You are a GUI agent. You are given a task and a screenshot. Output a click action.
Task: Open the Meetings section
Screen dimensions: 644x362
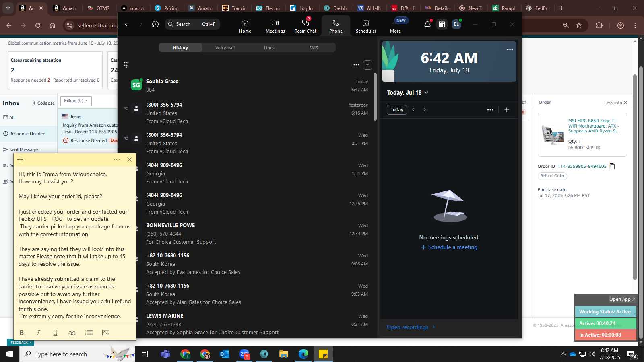tap(275, 26)
